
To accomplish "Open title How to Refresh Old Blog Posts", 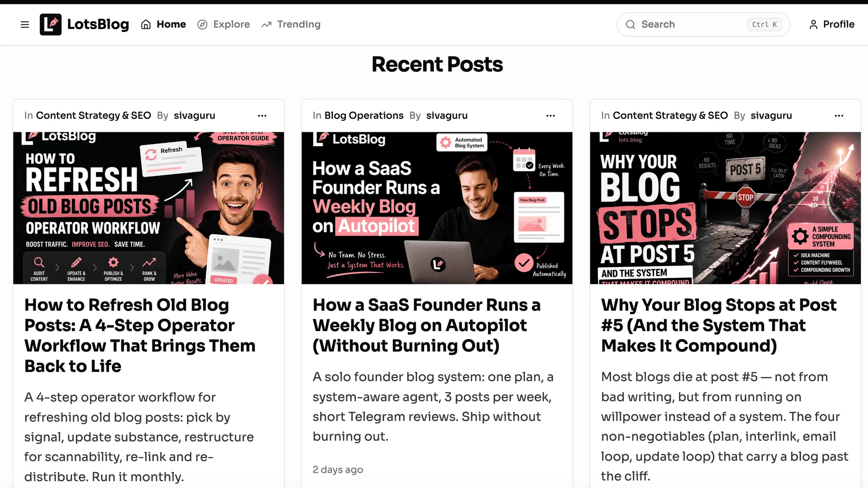I will click(x=140, y=335).
